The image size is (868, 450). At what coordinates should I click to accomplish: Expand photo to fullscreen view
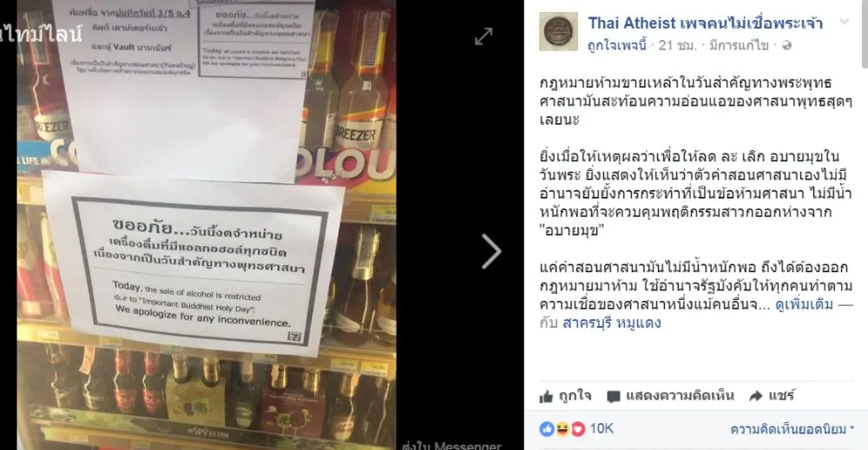pos(483,36)
